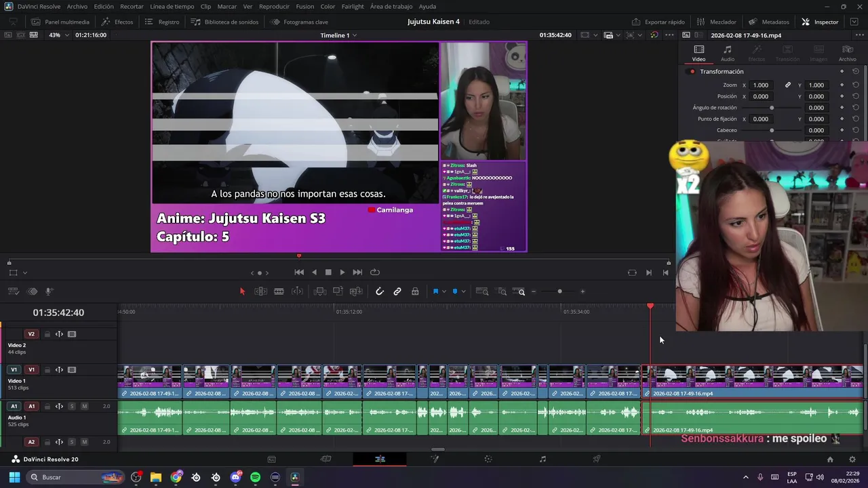Toggle timeline snapping magnet

(380, 291)
